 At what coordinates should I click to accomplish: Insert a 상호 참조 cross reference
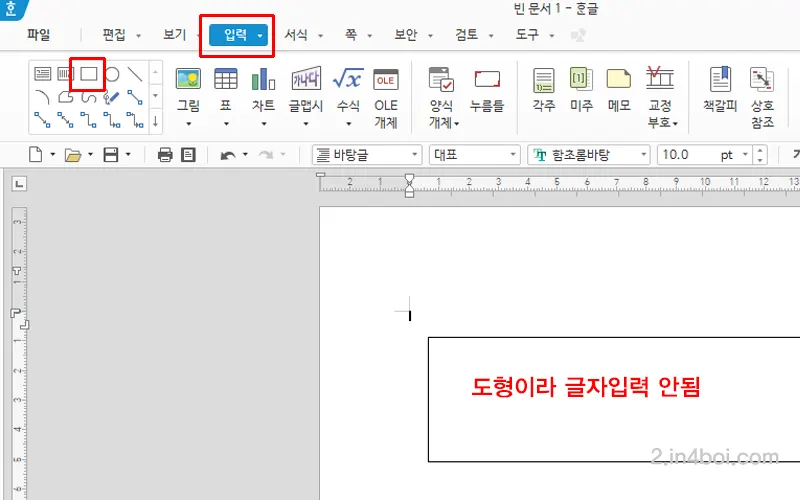pyautogui.click(x=762, y=97)
